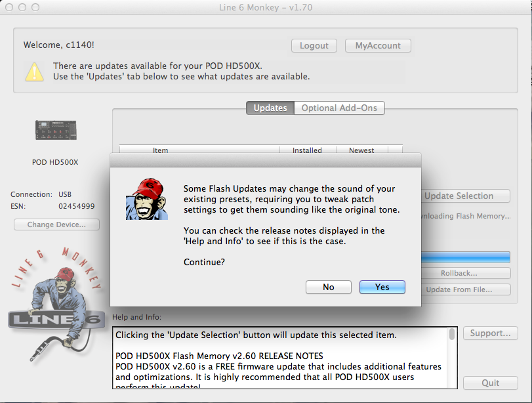Image resolution: width=532 pixels, height=403 pixels.
Task: Open the MyAccount page
Action: click(378, 45)
